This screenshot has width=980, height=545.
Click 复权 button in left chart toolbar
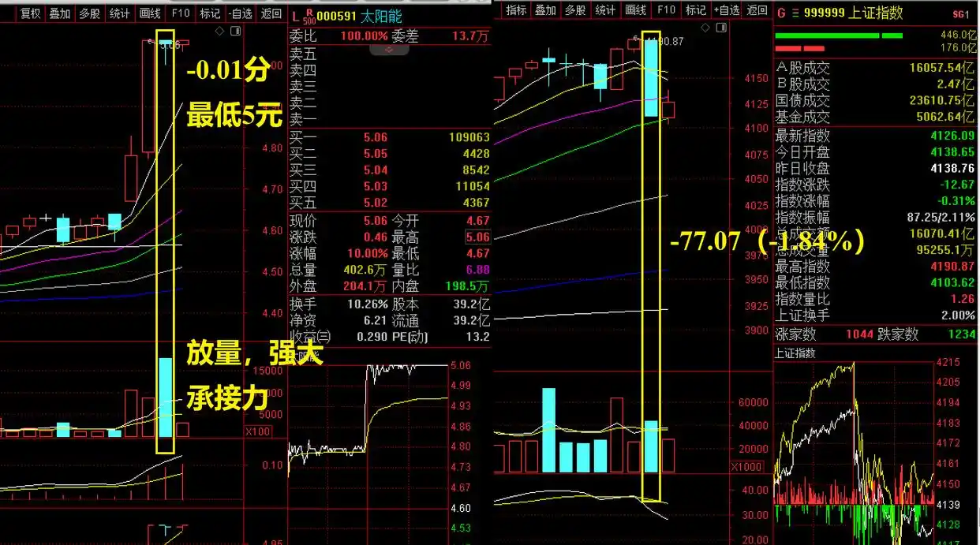tap(31, 13)
